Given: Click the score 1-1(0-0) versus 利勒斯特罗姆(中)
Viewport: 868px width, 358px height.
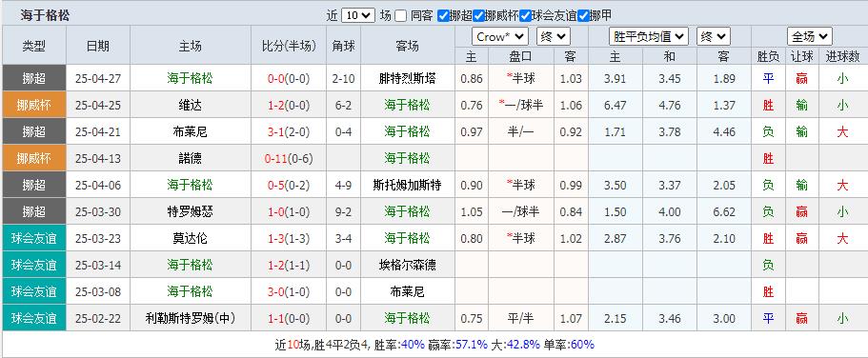Looking at the screenshot, I should (289, 318).
